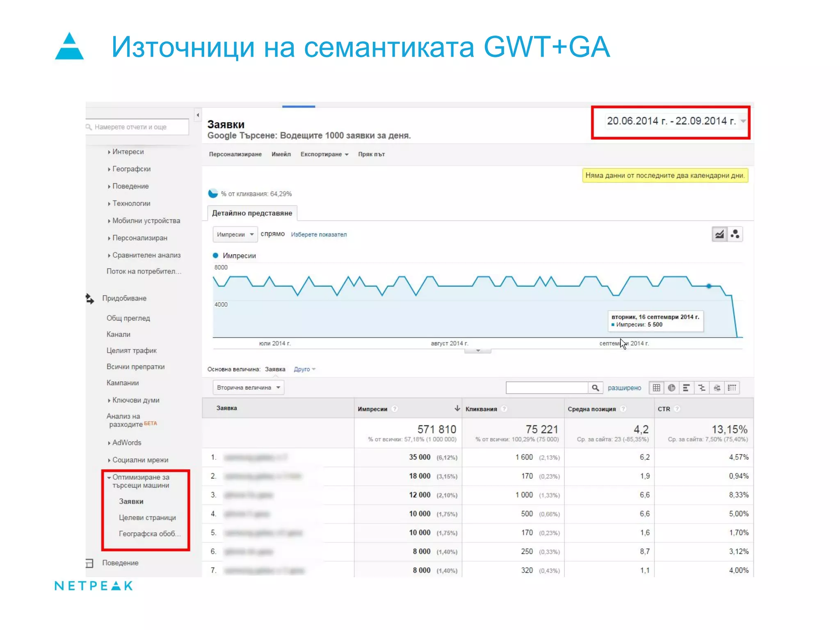Select the Детайлно представяне tab
Viewport: 840px width, 630px height.
(252, 213)
